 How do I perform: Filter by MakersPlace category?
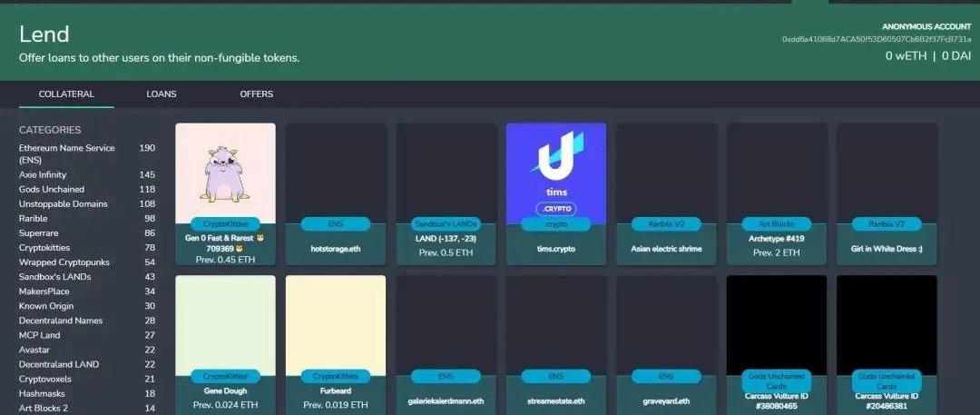coord(87,291)
